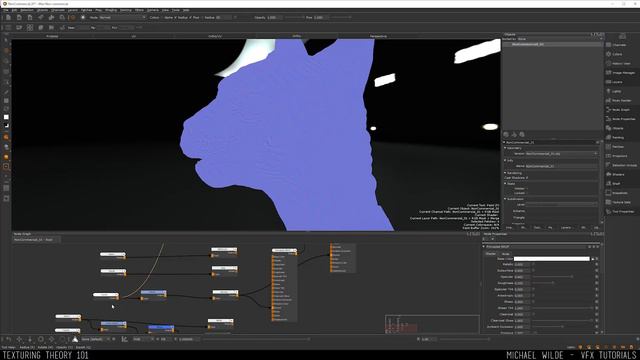Open the Lights palette

click(x=616, y=91)
